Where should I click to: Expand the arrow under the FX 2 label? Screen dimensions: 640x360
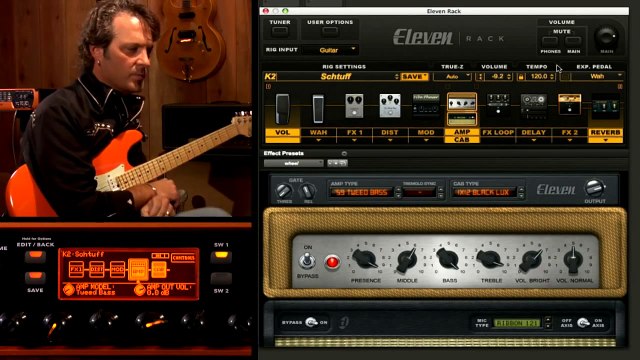click(x=569, y=140)
